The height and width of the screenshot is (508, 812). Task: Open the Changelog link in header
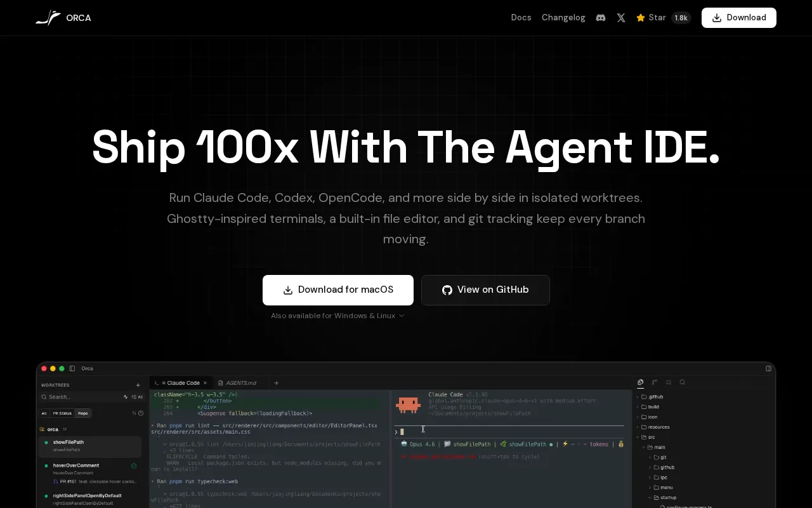coord(563,18)
